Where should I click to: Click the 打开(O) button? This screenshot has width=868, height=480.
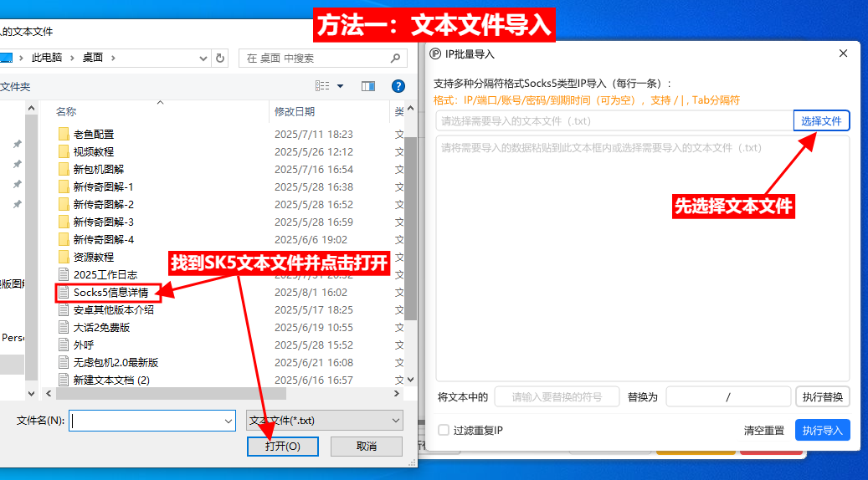(x=283, y=447)
